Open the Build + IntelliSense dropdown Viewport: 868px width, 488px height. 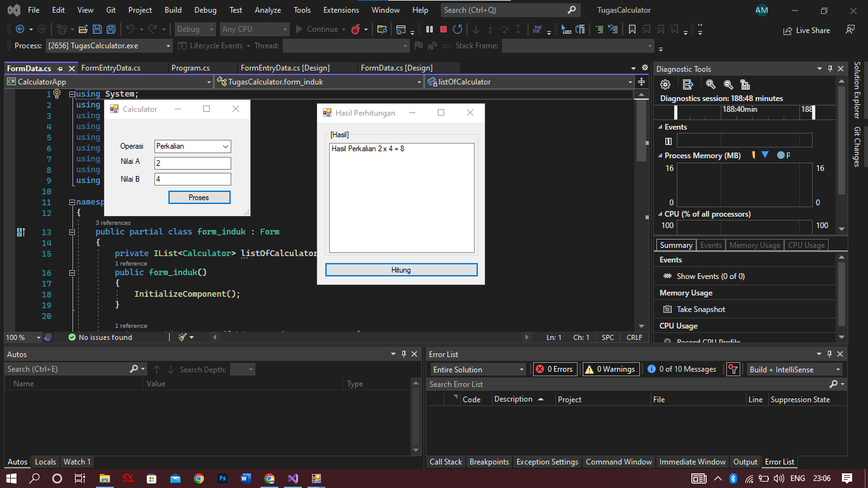pos(794,369)
